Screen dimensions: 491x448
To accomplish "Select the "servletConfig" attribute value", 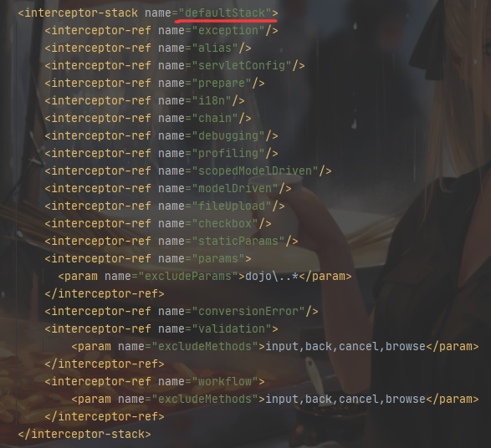I will [242, 65].
